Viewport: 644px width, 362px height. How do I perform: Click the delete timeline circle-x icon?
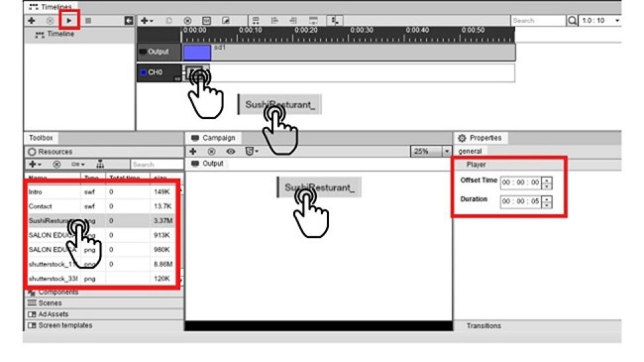tap(50, 20)
